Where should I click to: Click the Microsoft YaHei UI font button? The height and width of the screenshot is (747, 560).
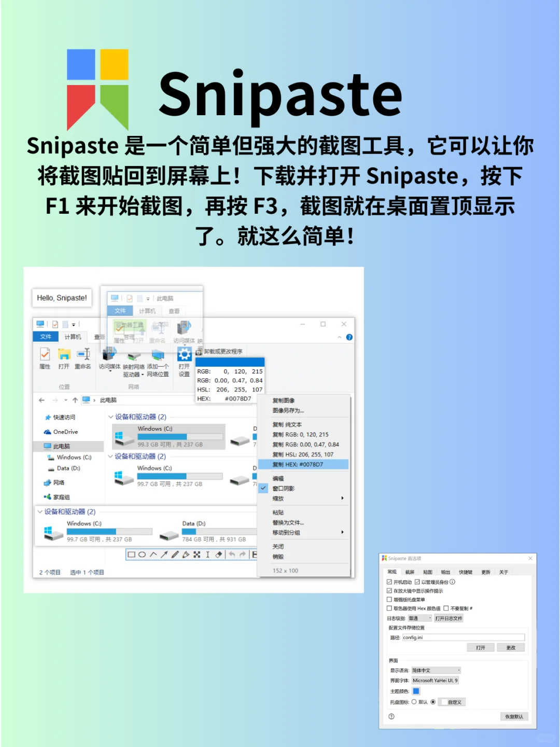[435, 681]
